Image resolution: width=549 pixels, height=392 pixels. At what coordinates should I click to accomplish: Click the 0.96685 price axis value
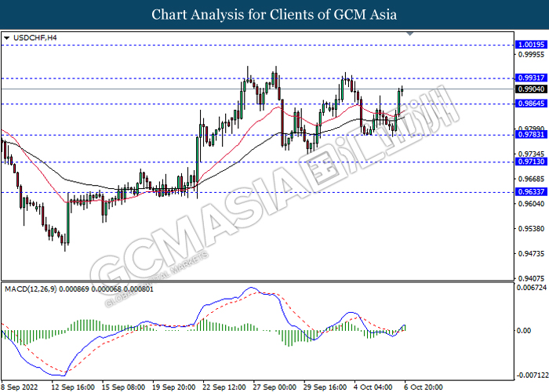531,180
